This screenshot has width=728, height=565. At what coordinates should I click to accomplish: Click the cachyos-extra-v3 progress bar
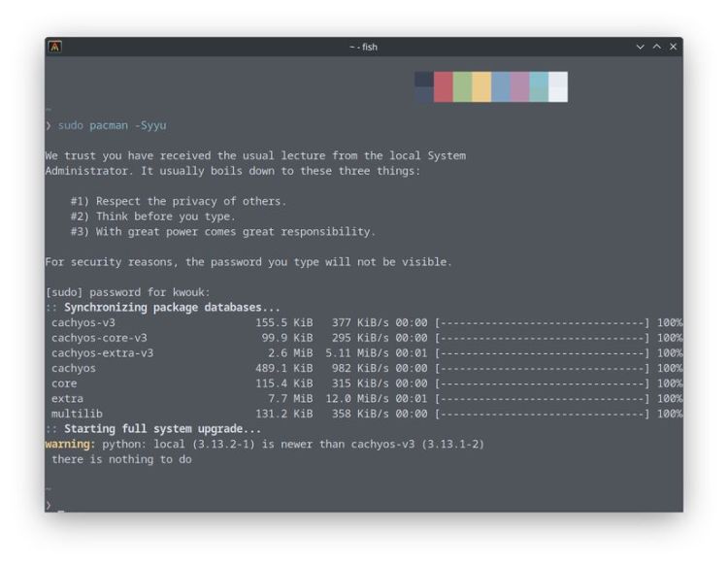pos(543,353)
